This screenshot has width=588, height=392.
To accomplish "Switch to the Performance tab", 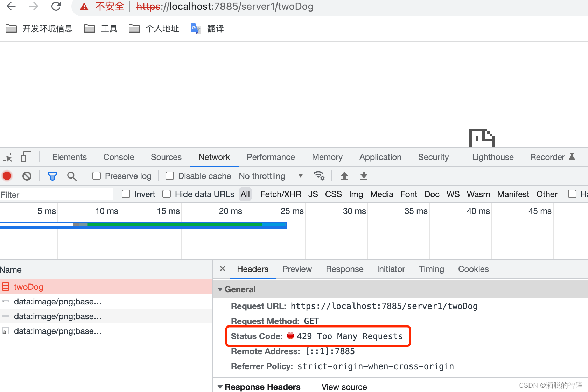I will coord(271,157).
